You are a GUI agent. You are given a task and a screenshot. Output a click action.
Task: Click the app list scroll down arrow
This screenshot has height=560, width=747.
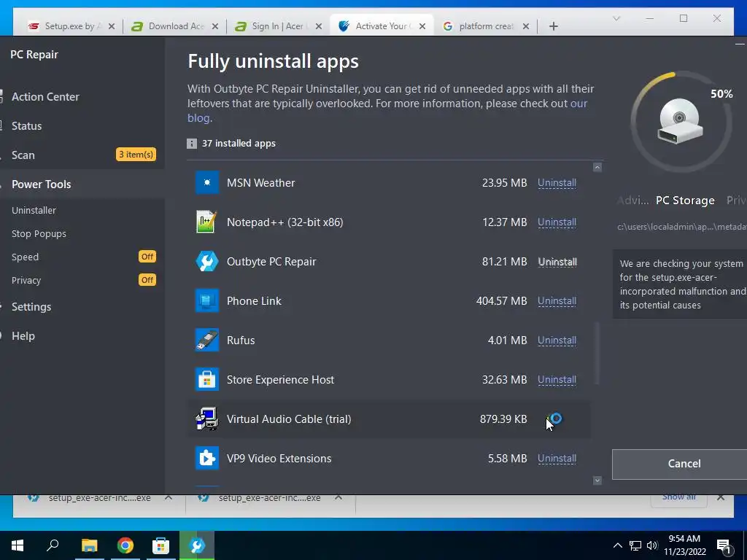597,481
